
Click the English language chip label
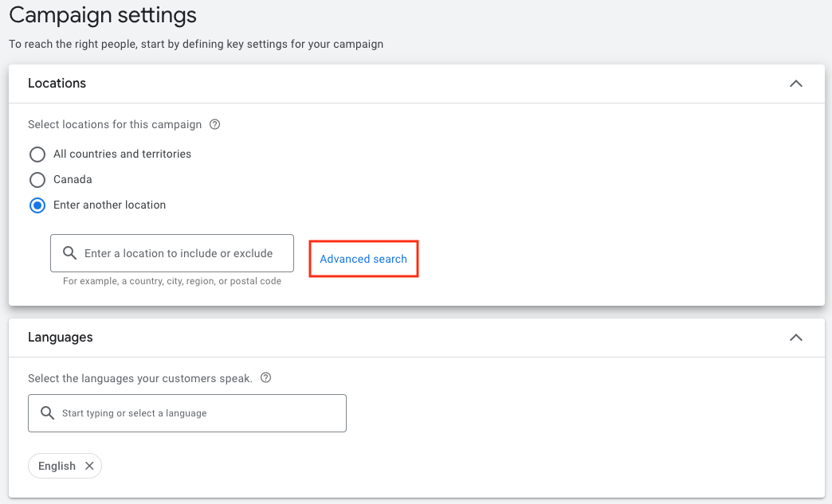(57, 466)
